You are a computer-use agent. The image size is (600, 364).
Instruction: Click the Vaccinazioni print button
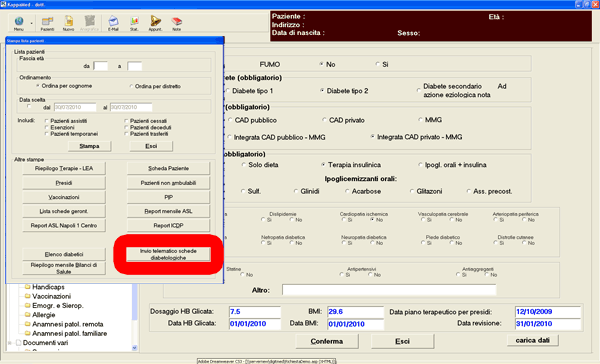click(x=64, y=197)
